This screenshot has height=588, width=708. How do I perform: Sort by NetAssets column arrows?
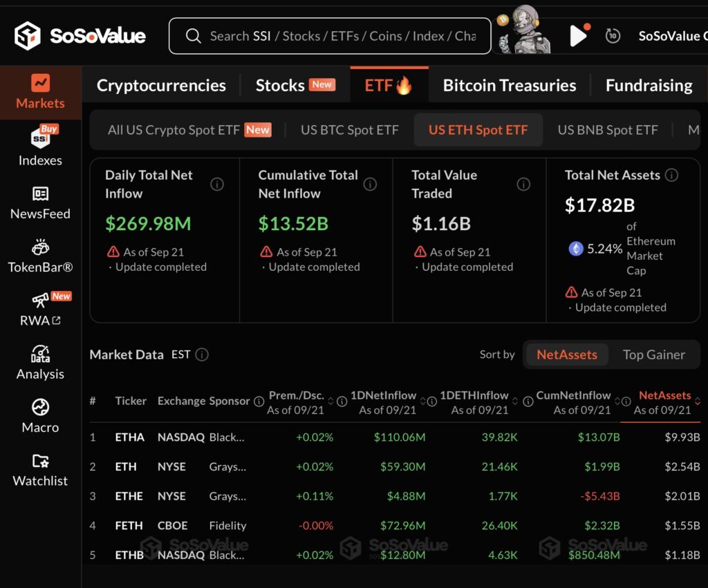pos(698,401)
